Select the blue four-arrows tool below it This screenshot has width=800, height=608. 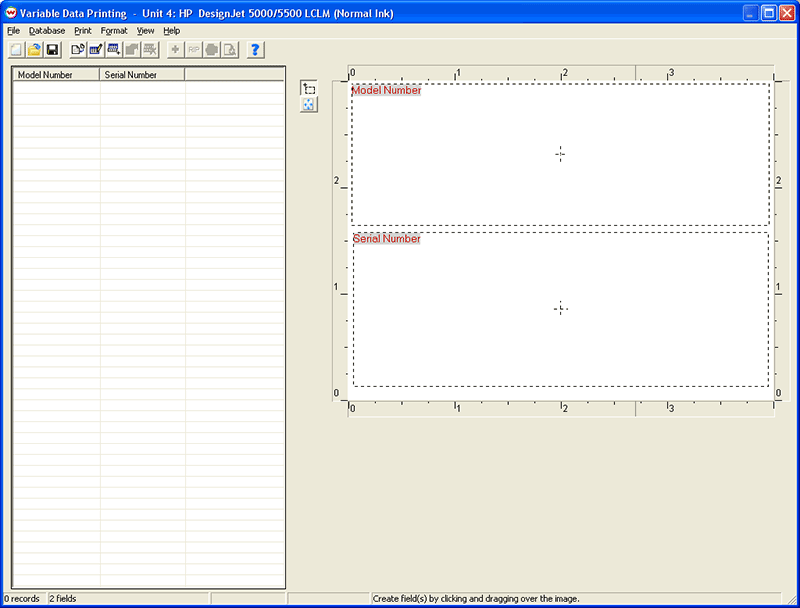pos(309,105)
